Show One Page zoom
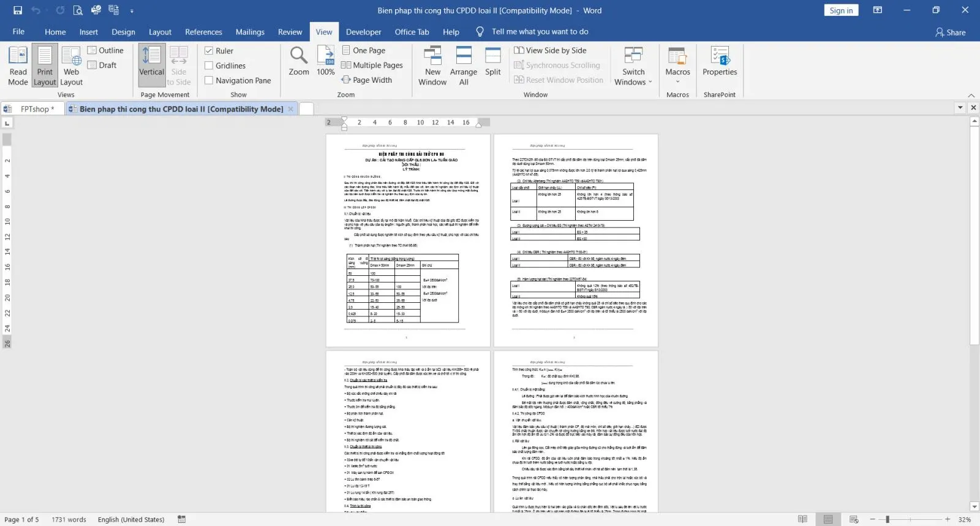 [364, 50]
